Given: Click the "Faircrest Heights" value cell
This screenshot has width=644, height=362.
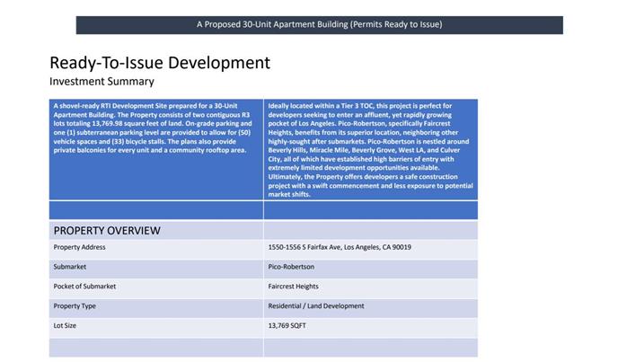Looking at the screenshot, I should [x=293, y=287].
